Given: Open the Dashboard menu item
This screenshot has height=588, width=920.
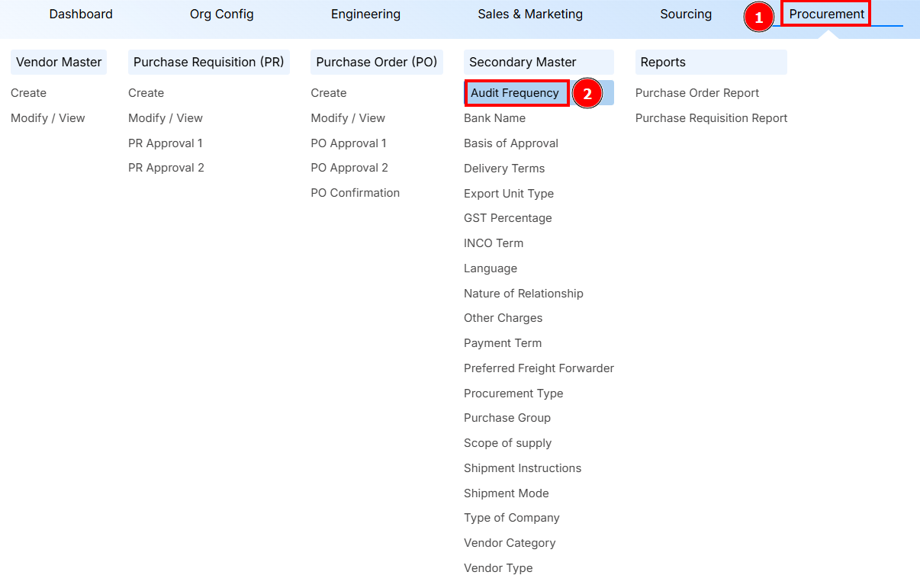Looking at the screenshot, I should click(x=80, y=14).
